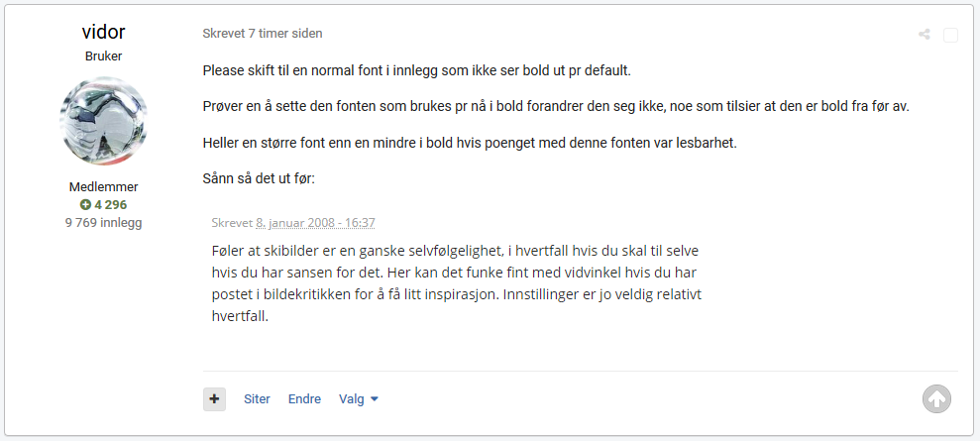Click vidor's round avatar picture
Viewport: 980px width, 441px height.
tap(104, 121)
